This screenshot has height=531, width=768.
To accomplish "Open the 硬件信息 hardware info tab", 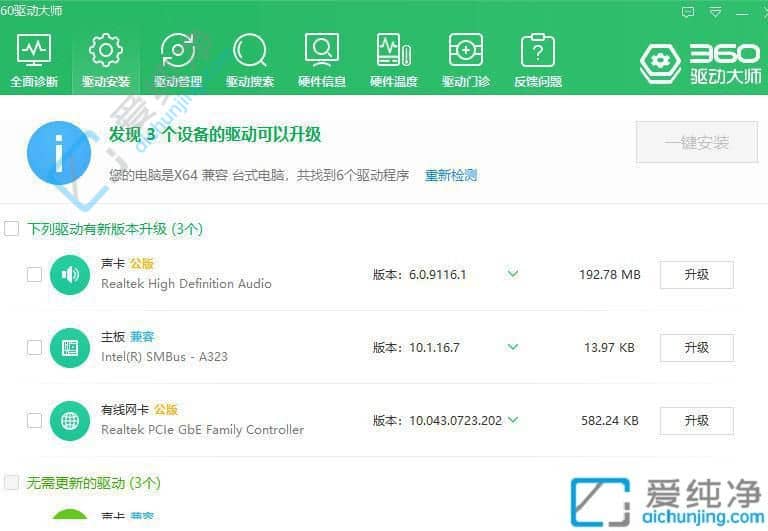I will pos(322,61).
